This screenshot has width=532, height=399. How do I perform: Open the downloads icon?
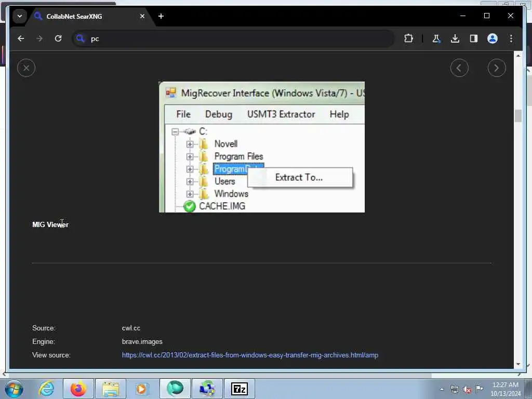(455, 38)
